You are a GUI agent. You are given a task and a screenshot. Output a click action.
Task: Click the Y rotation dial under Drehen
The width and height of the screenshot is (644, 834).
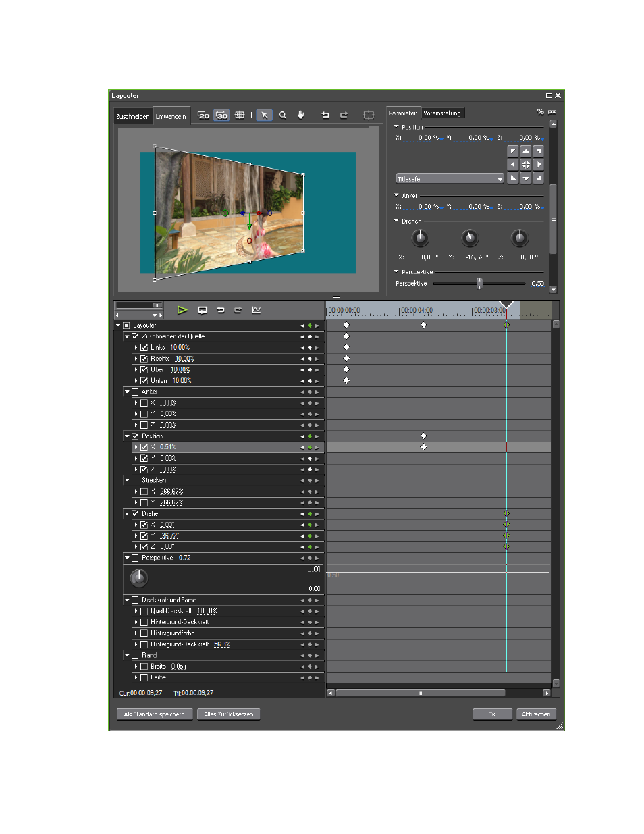click(470, 238)
